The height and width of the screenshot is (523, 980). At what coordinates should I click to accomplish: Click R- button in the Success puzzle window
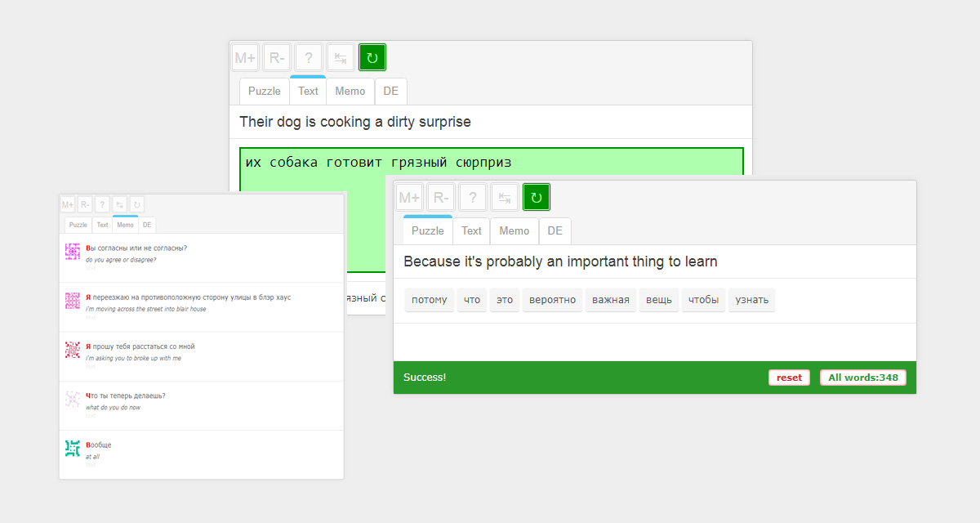(441, 197)
